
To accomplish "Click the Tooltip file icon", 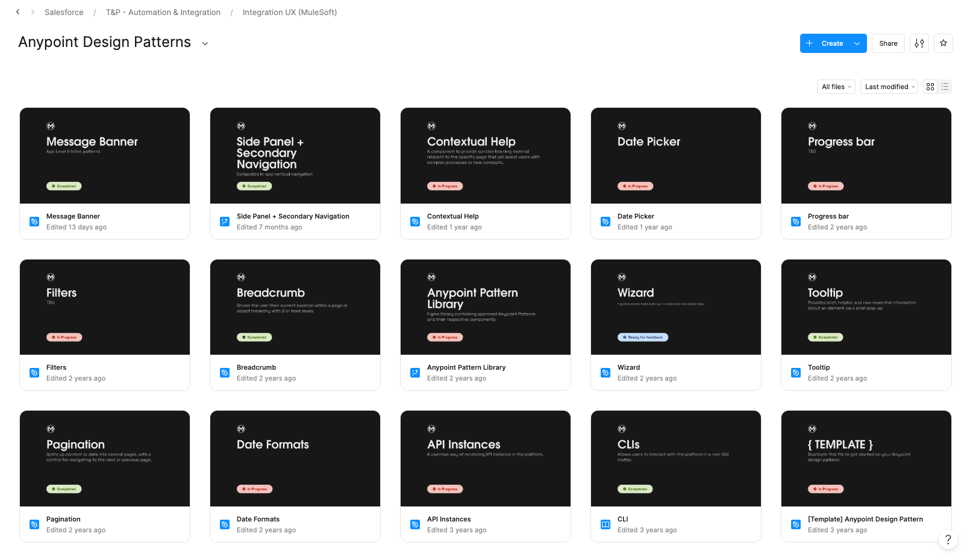I will pyautogui.click(x=796, y=373).
